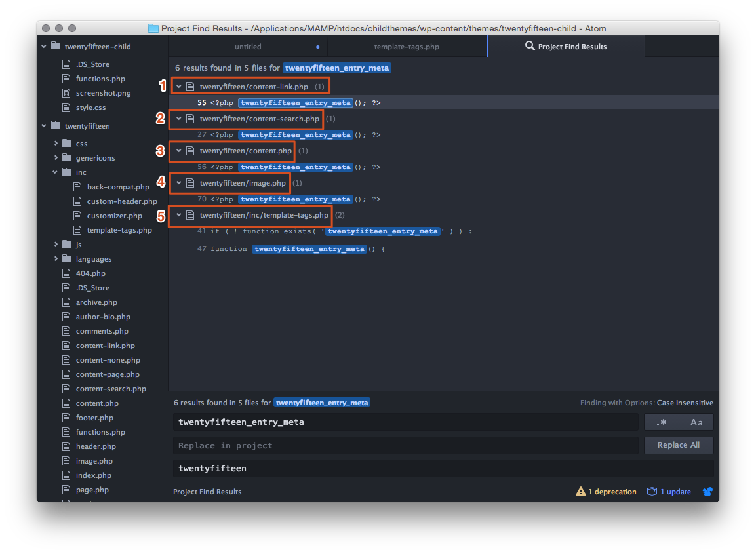Click the path filter field showing twentyfifteen
The width and height of the screenshot is (756, 554).
pos(443,468)
